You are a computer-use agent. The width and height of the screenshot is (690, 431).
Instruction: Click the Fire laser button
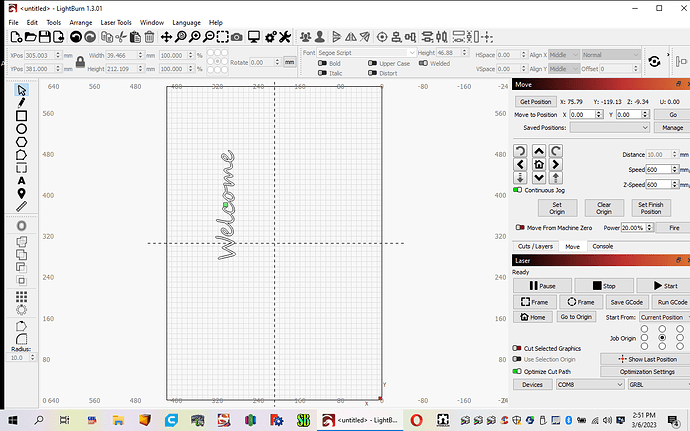pyautogui.click(x=674, y=228)
